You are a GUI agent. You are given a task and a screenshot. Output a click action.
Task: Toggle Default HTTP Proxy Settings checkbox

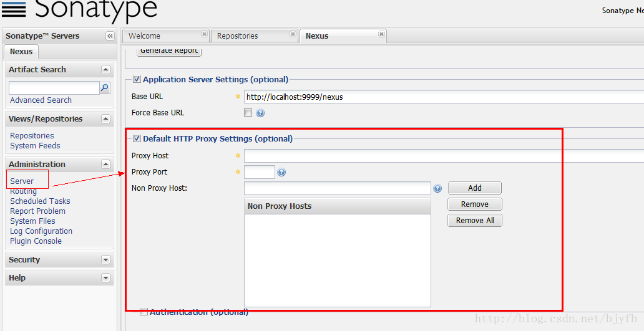(137, 138)
